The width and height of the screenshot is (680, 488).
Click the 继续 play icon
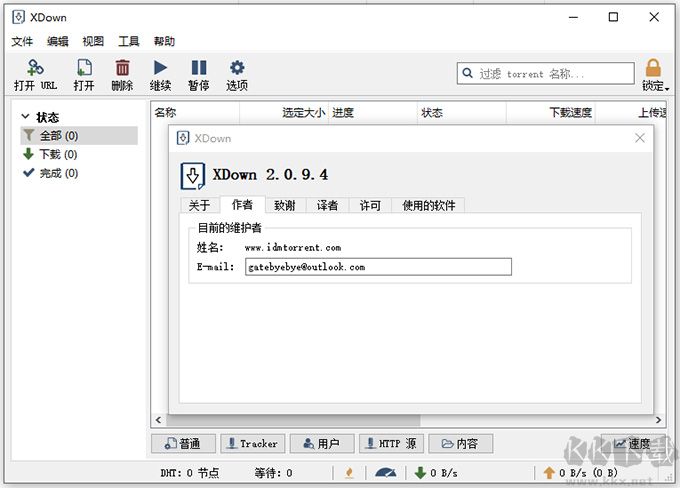[x=160, y=69]
